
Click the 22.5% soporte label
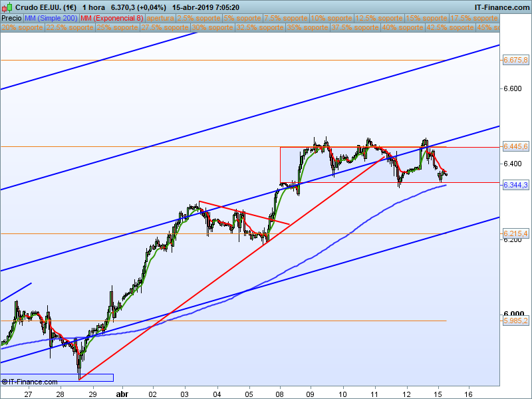[x=70, y=27]
